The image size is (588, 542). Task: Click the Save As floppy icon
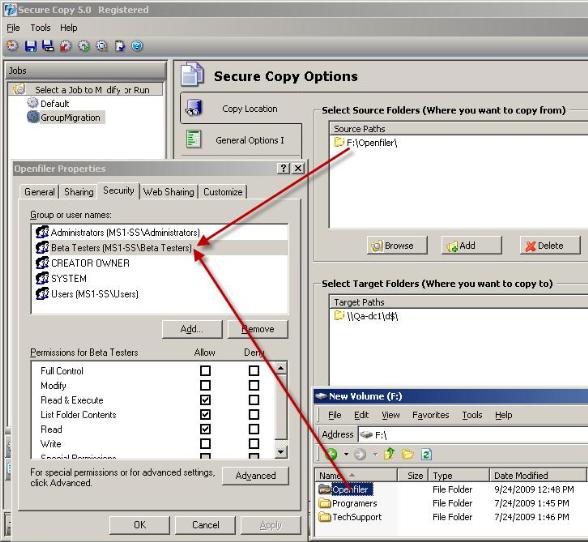pyautogui.click(x=48, y=46)
